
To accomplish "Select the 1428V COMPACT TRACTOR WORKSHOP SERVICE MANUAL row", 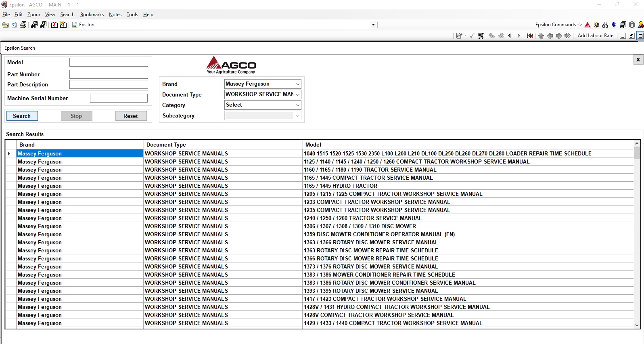I will click(319, 315).
